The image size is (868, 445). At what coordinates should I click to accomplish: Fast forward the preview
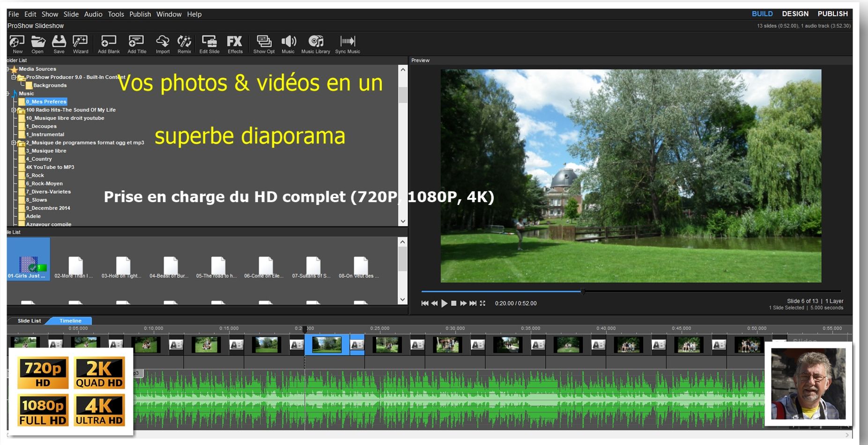[463, 303]
